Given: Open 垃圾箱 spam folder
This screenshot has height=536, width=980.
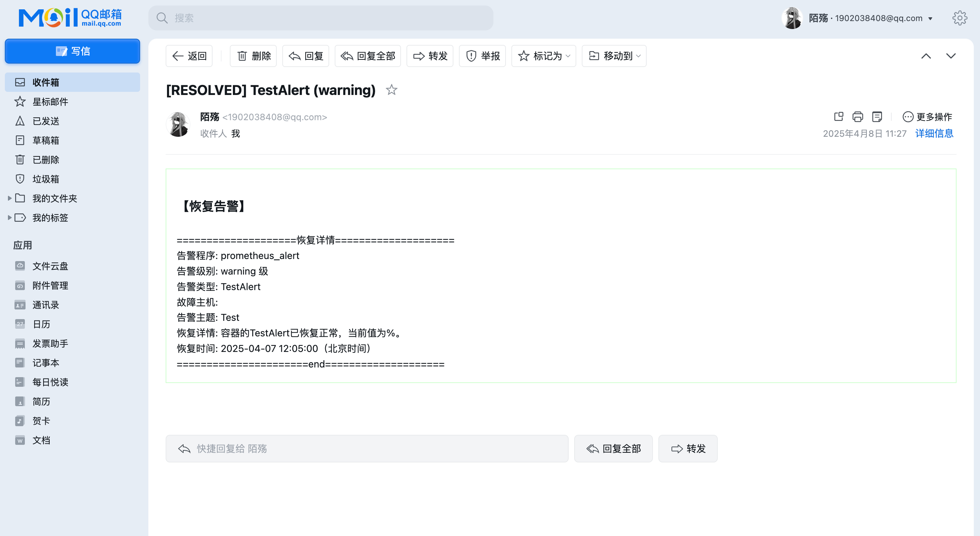Looking at the screenshot, I should point(72,179).
